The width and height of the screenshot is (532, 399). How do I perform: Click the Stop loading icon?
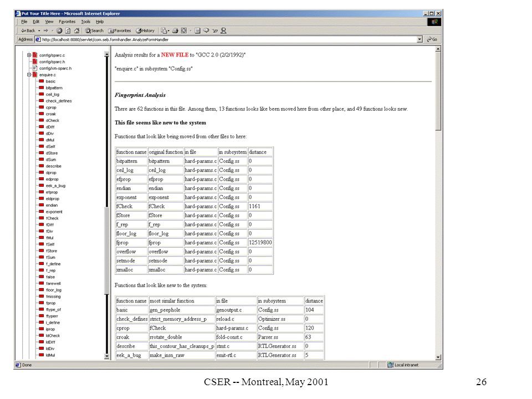[59, 30]
